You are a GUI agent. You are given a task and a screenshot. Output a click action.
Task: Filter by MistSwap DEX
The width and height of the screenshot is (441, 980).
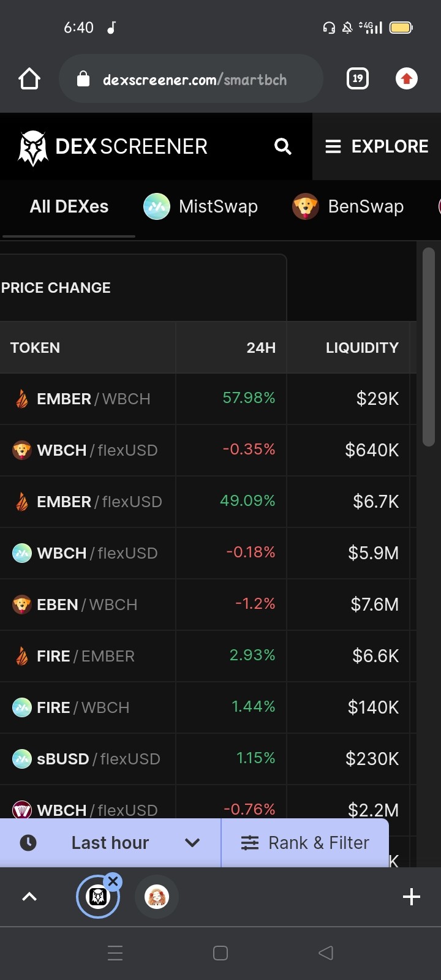click(x=200, y=206)
